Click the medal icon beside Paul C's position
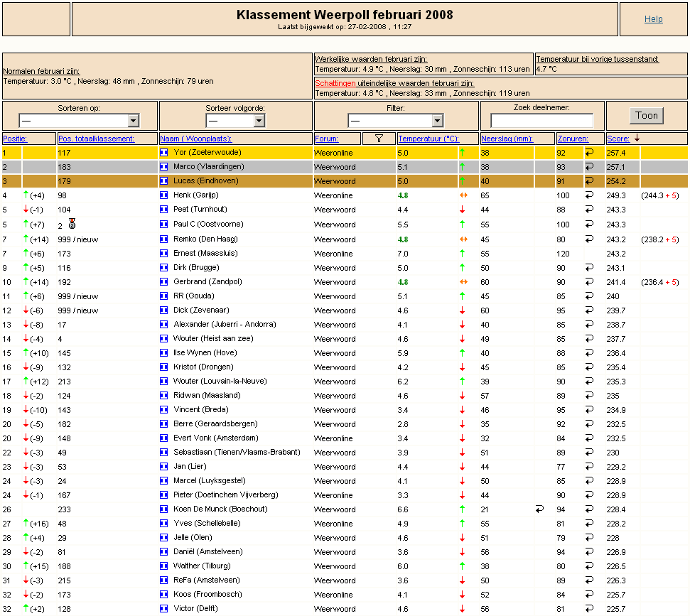Image resolution: width=690 pixels, height=616 pixels. [72, 224]
